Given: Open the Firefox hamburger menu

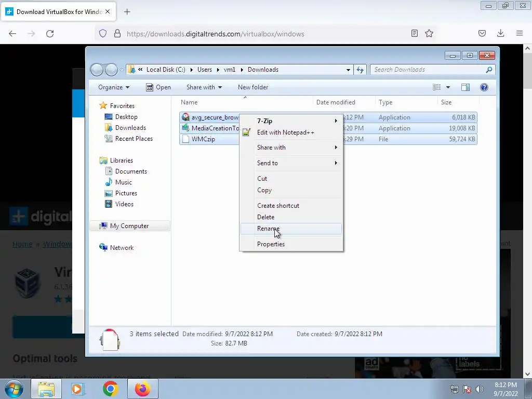Looking at the screenshot, I should (520, 33).
